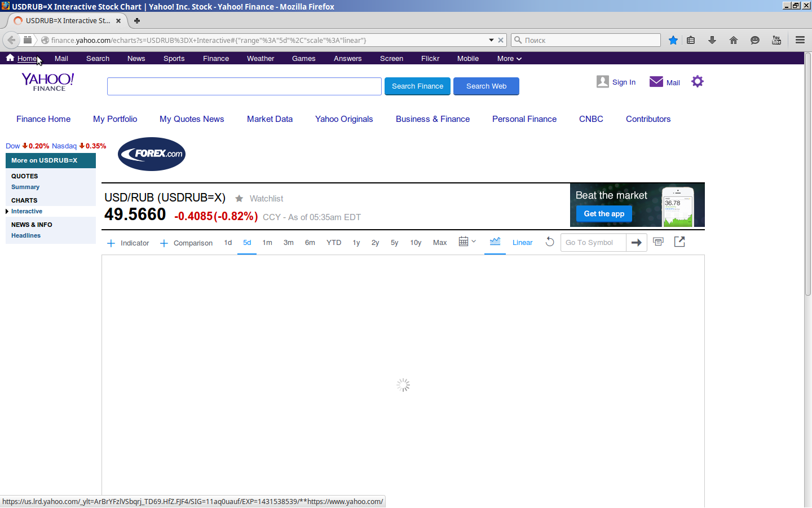Expand the More menu in Yahoo bar
The height and width of the screenshot is (508, 812).
click(x=509, y=59)
